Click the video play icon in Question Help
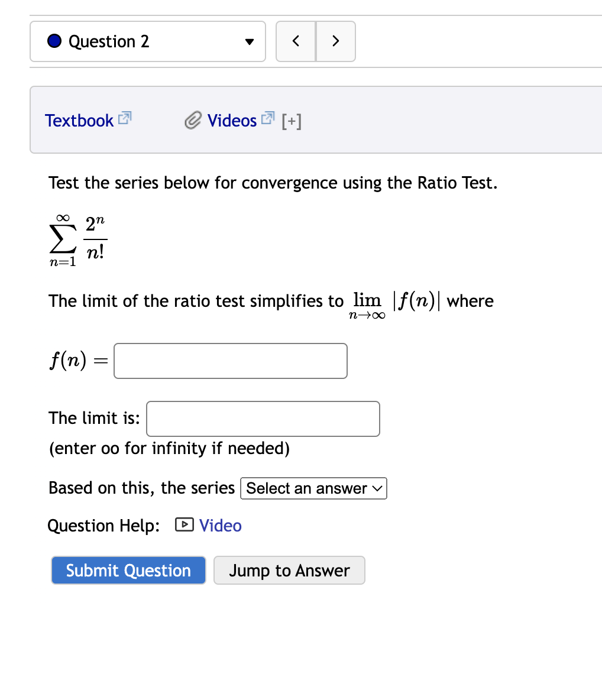602x700 pixels. click(184, 525)
